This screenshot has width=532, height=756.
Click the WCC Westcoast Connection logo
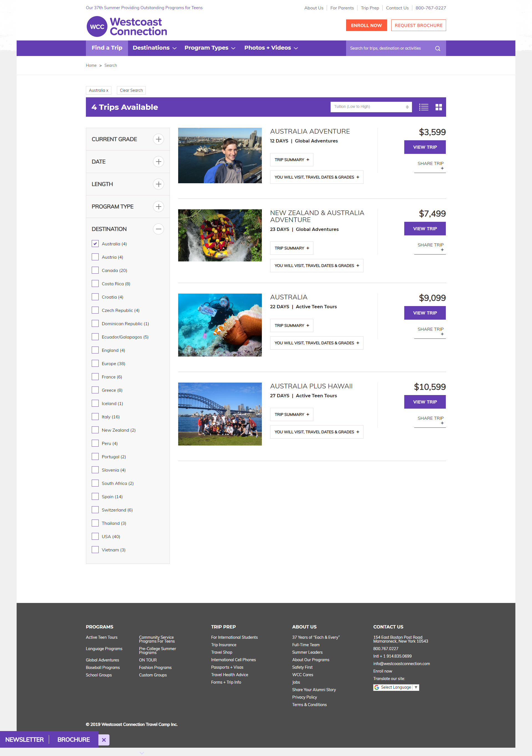click(127, 26)
